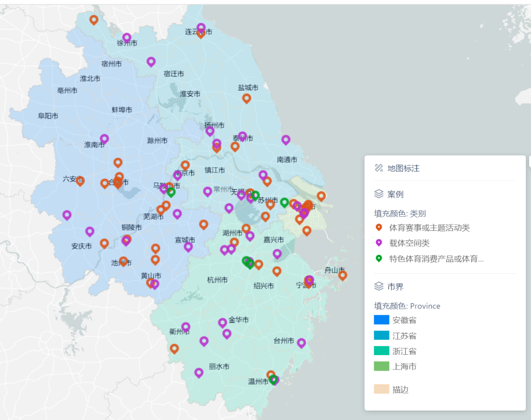The image size is (531, 420).
Task: Click the purple marker beside 台州市
Action: (x=301, y=343)
